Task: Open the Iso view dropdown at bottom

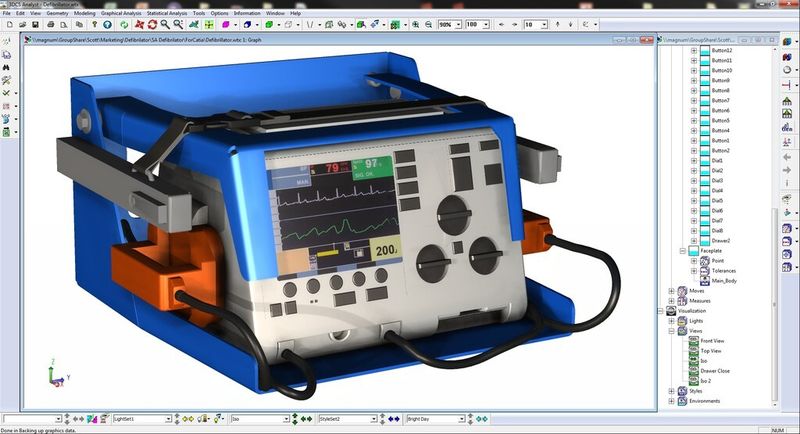Action: [286, 419]
